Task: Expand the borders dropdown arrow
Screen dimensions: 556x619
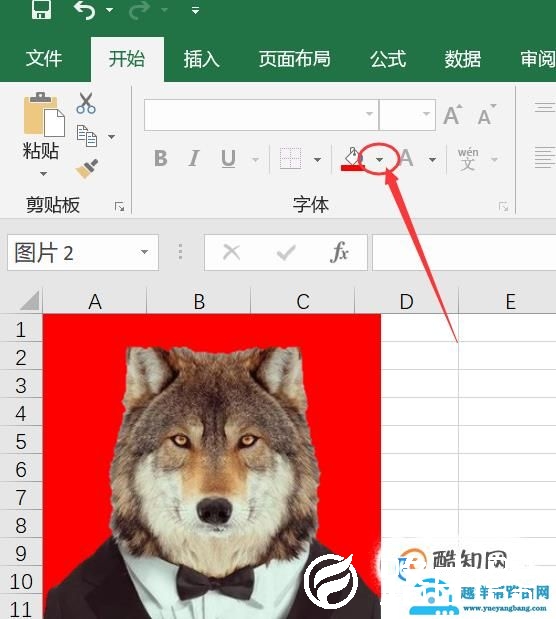Action: [317, 160]
